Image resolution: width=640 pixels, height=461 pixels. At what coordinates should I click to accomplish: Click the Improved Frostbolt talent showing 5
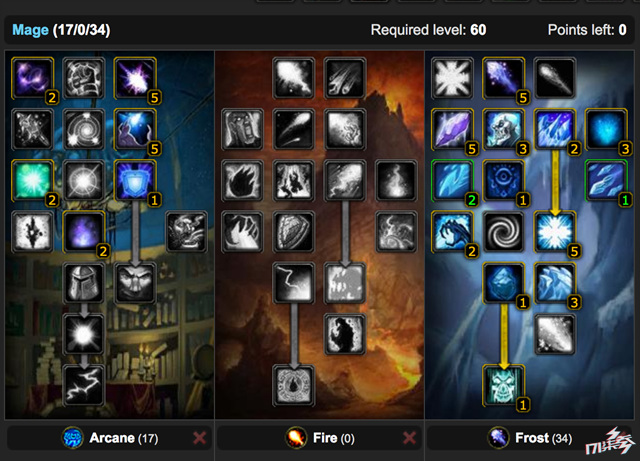pyautogui.click(x=503, y=78)
